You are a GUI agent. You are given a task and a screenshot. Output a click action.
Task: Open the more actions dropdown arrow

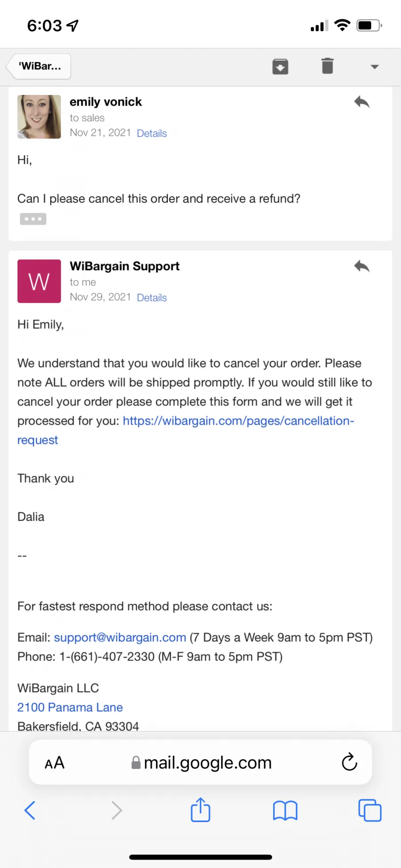pyautogui.click(x=375, y=67)
